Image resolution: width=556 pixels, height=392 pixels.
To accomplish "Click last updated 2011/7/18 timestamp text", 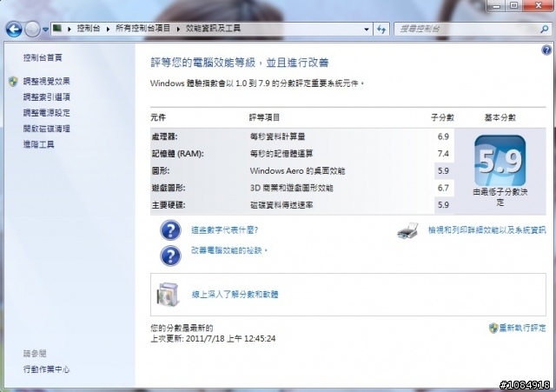I will click(x=213, y=338).
